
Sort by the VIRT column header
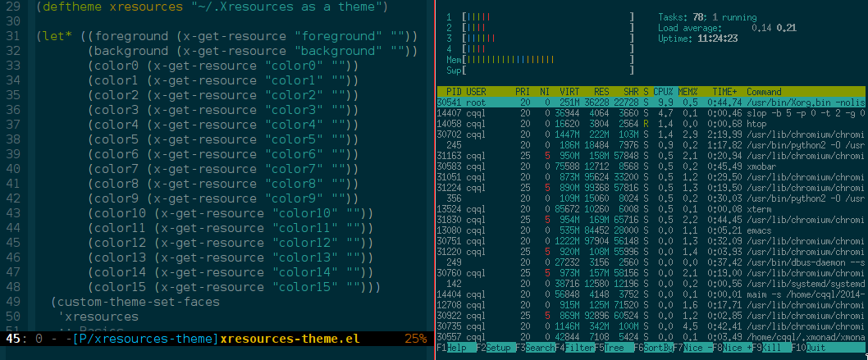tap(569, 92)
